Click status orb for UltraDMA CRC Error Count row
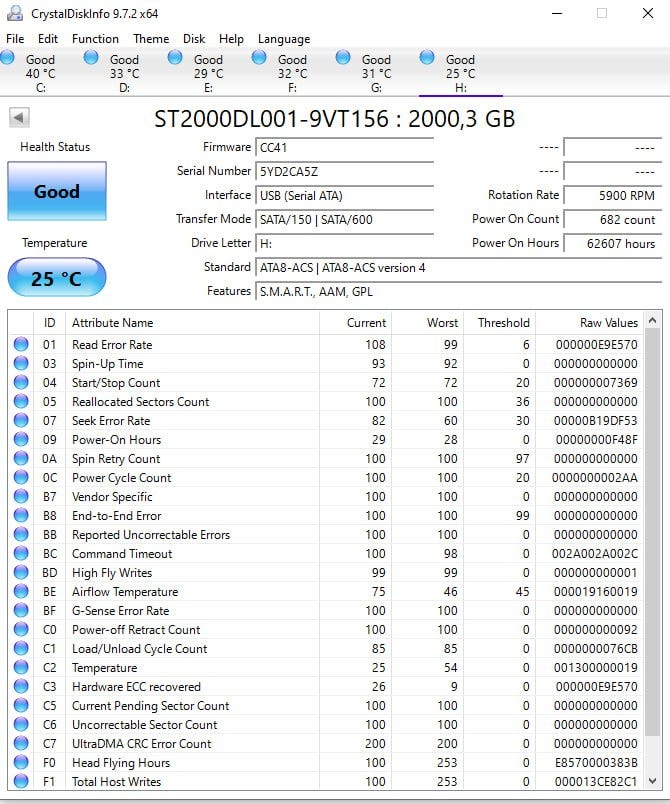Screen dimensions: 670x804 point(21,742)
